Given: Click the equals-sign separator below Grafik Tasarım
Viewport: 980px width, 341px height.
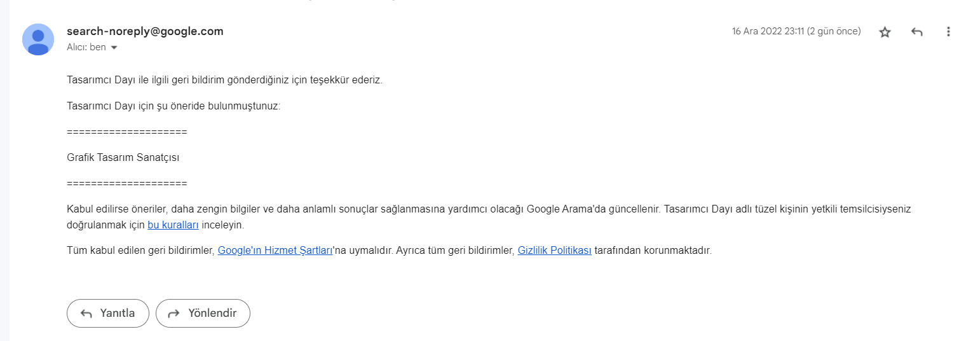Looking at the screenshot, I should tap(126, 184).
